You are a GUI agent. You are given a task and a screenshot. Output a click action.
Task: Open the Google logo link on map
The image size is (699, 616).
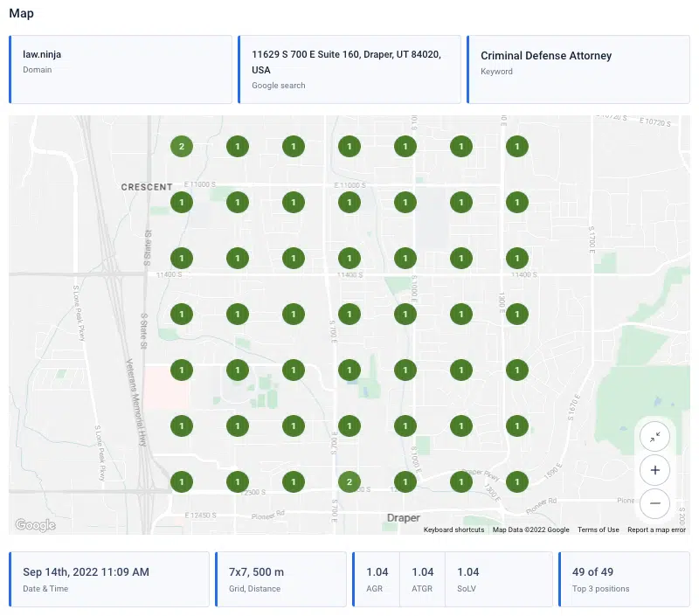point(35,524)
